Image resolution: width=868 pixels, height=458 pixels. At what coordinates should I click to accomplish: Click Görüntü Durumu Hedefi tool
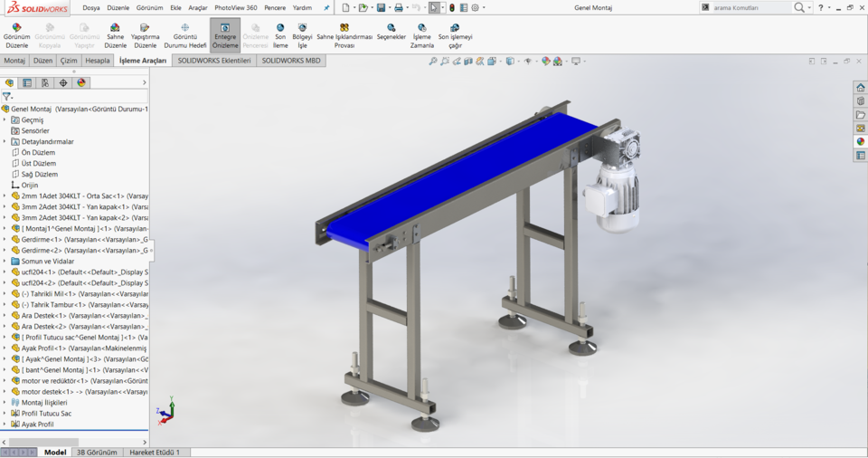pos(184,35)
